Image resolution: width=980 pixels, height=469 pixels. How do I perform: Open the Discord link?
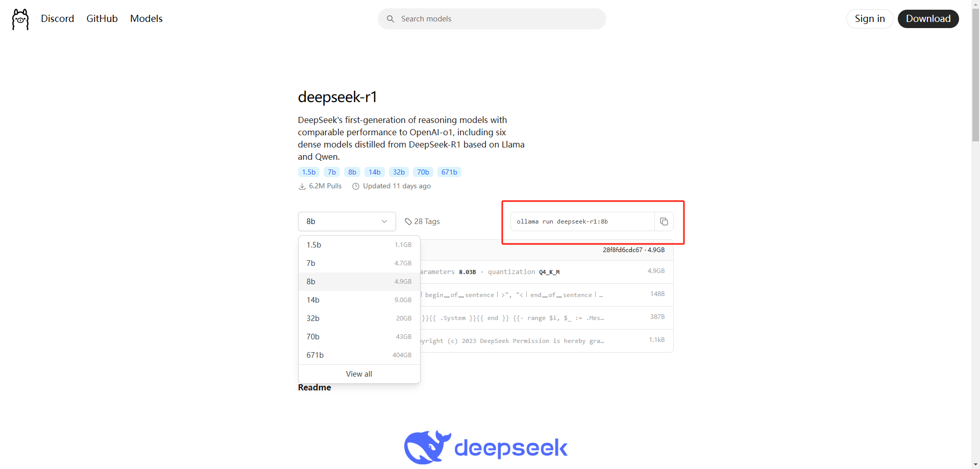(57, 18)
